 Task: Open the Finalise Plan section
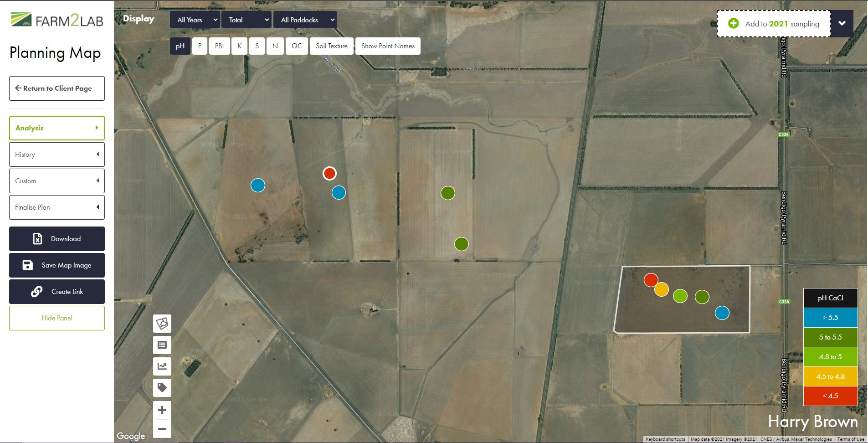click(57, 207)
